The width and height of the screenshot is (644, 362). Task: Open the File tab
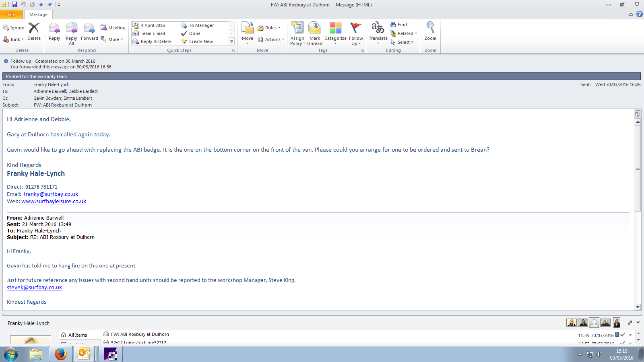pos(11,14)
